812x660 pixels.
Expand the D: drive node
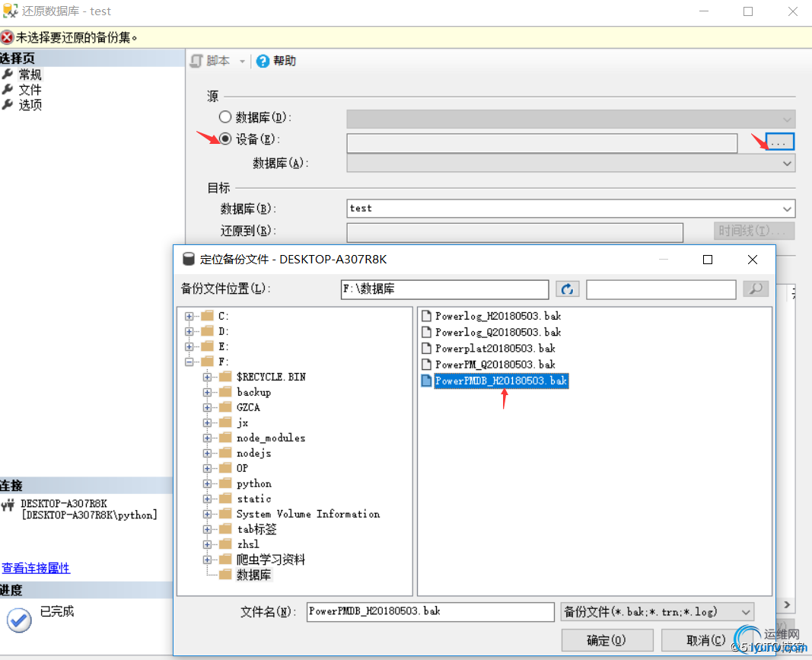(189, 331)
